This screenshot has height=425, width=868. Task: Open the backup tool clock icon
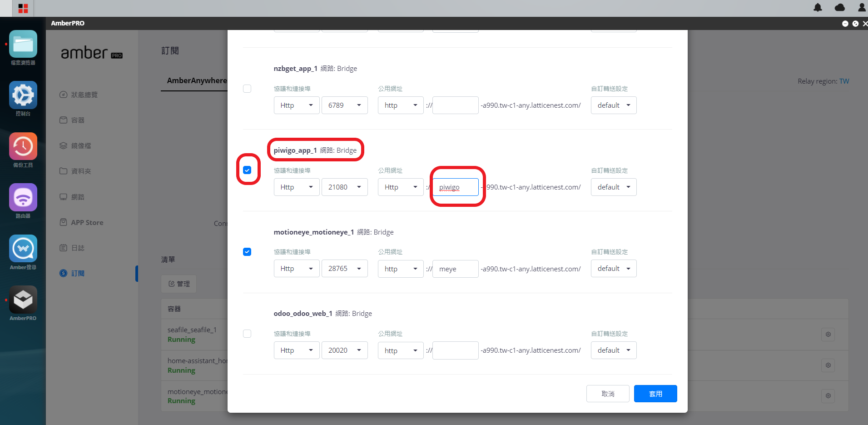23,146
